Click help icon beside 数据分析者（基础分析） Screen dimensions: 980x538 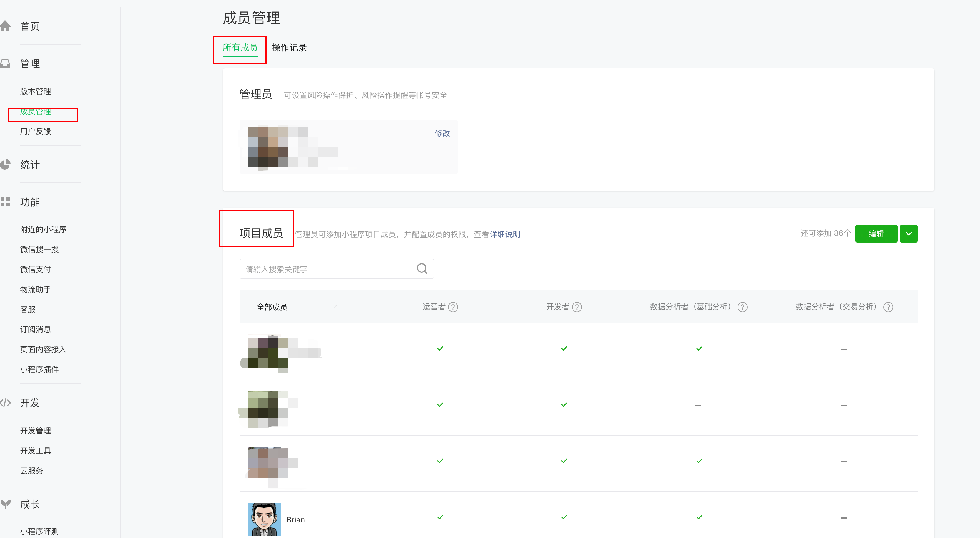click(743, 307)
